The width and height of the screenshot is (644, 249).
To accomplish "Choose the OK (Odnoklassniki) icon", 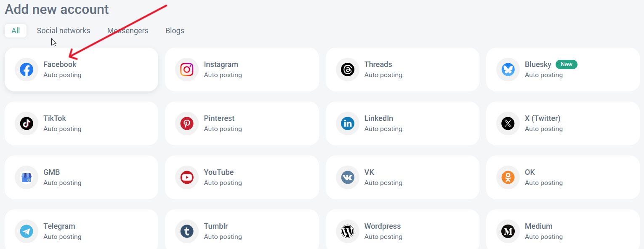I will [508, 177].
